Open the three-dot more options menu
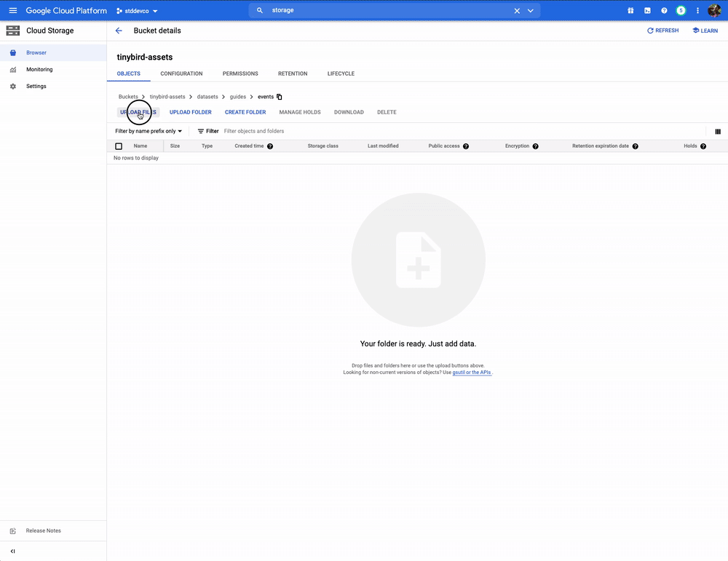Image resolution: width=728 pixels, height=561 pixels. coord(697,10)
